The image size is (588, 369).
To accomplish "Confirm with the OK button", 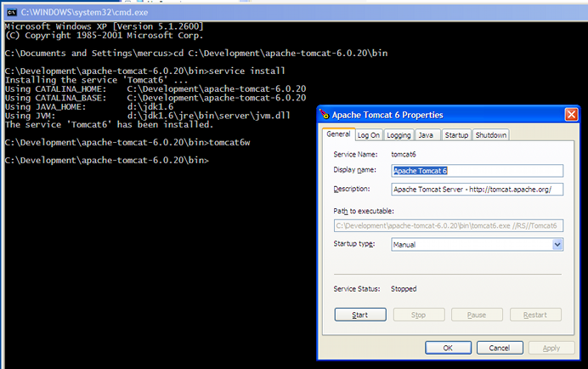I will pos(448,348).
